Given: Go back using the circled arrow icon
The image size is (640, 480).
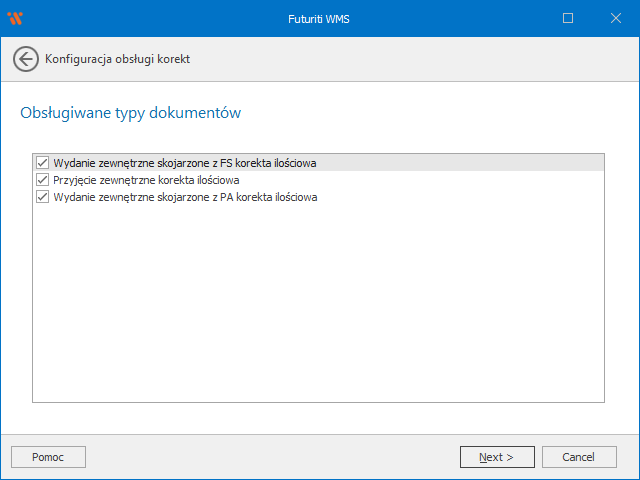Looking at the screenshot, I should [26, 59].
